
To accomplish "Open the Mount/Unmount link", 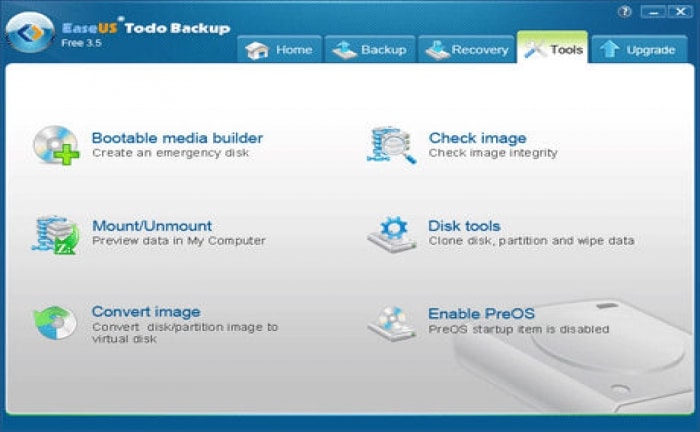I will coord(152,225).
